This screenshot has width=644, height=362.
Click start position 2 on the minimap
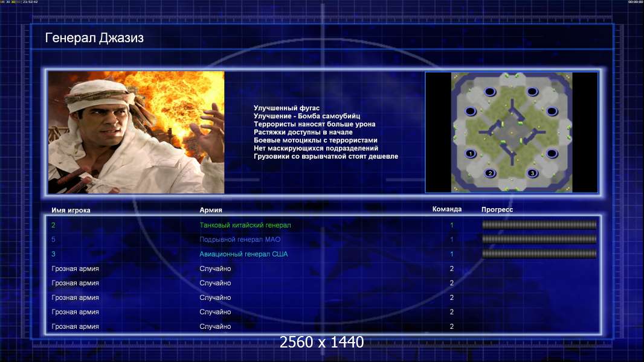pyautogui.click(x=489, y=173)
